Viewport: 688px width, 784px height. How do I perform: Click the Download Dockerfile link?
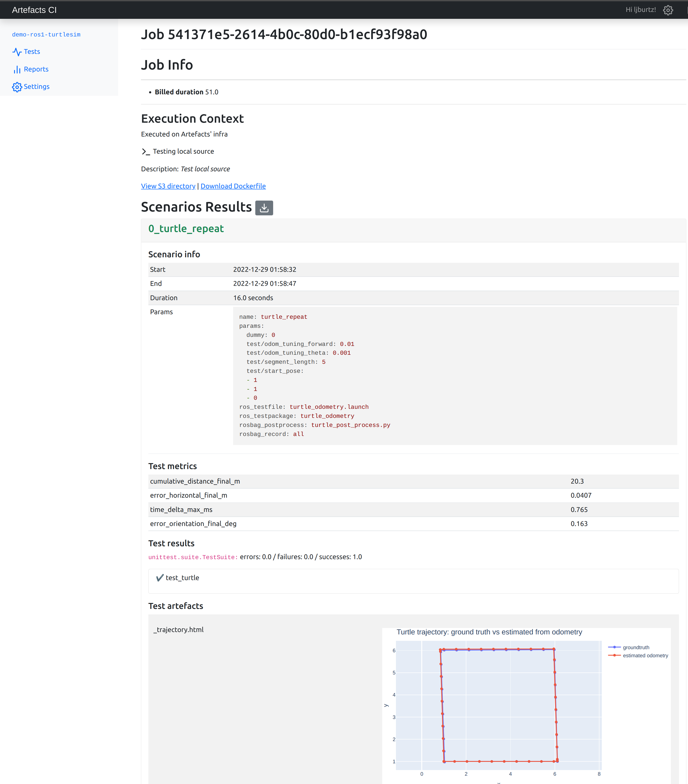point(233,186)
